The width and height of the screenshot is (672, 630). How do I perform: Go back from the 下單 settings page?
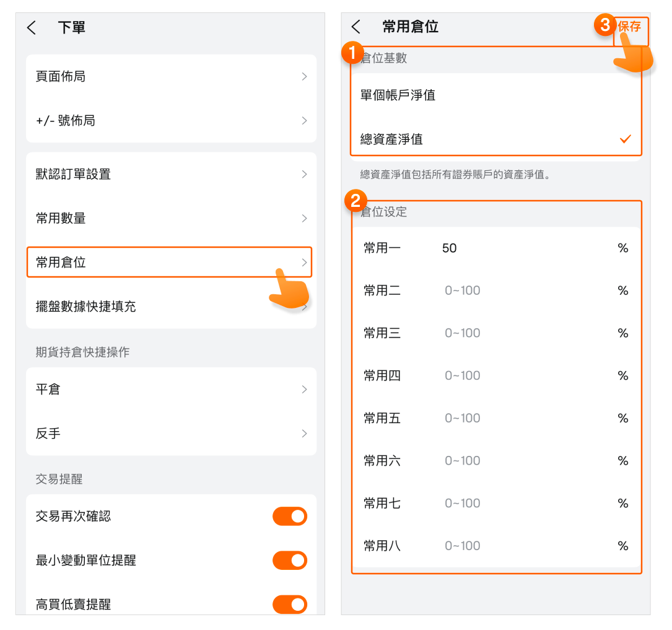(x=32, y=28)
